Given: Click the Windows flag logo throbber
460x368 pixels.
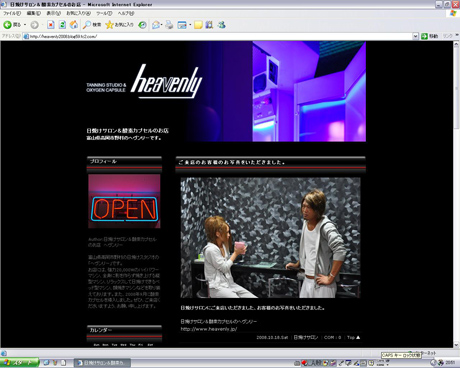Looking at the screenshot, I should [x=453, y=13].
